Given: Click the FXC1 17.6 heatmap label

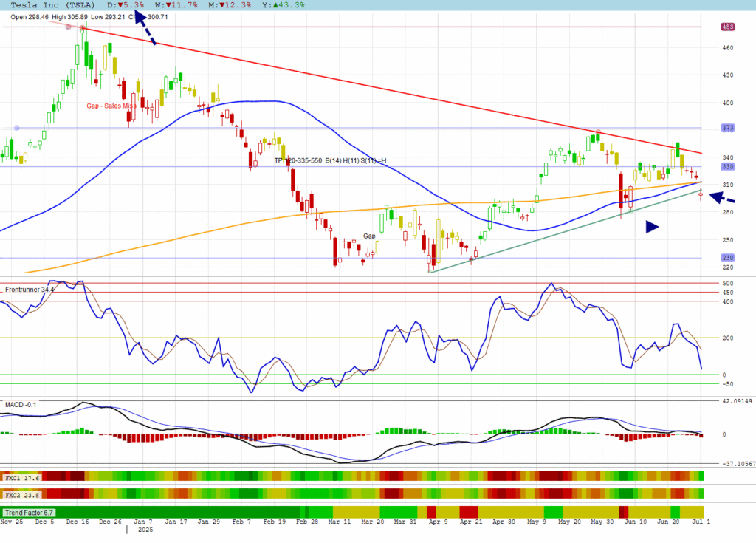Looking at the screenshot, I should pos(22,478).
